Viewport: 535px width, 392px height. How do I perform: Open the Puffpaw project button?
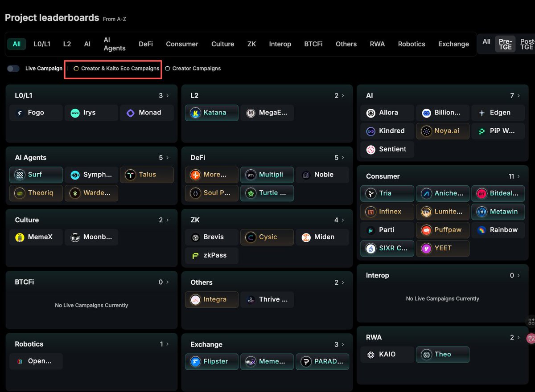click(x=443, y=230)
